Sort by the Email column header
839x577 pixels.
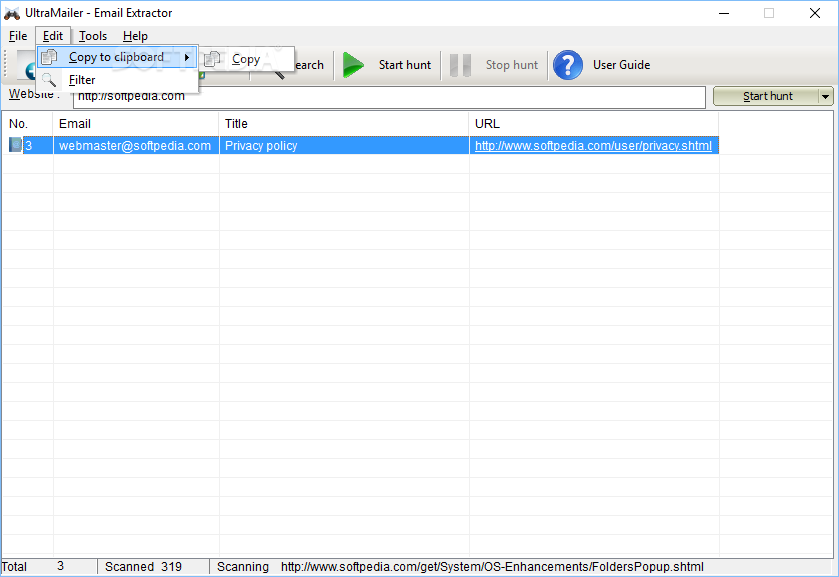click(136, 124)
